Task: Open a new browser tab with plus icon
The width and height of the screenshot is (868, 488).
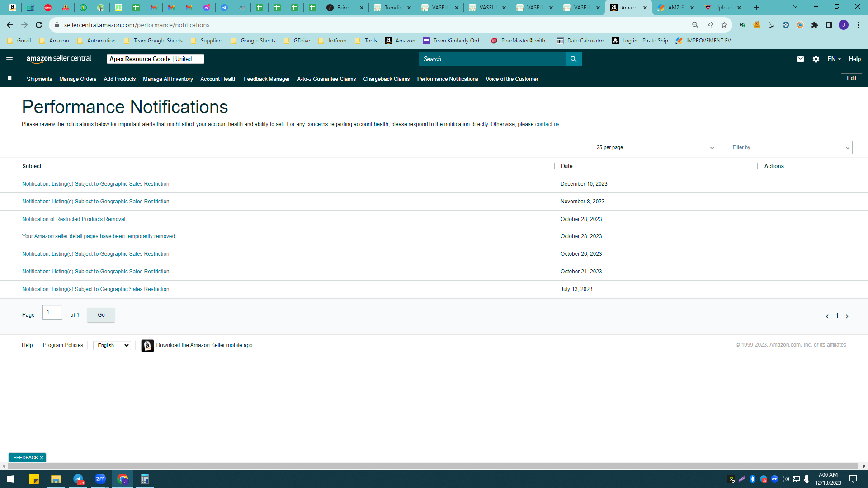Action: coord(756,8)
